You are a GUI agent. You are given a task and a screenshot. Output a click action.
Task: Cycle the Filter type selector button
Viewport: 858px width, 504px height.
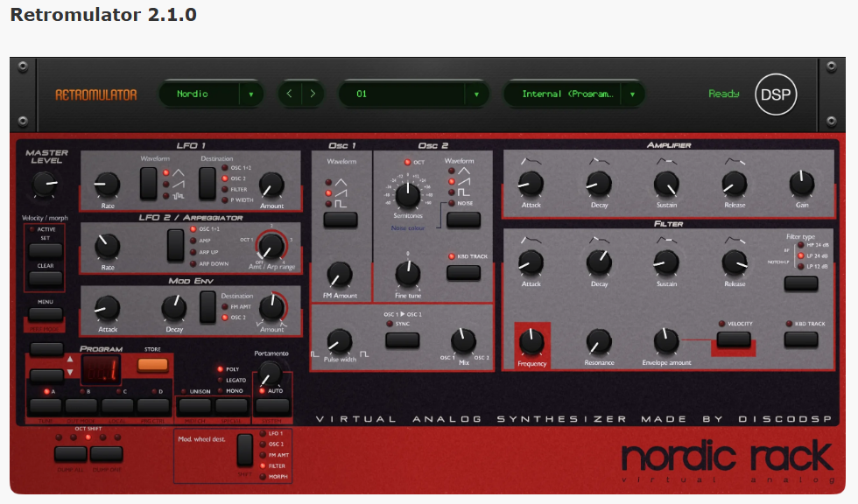coord(801,283)
